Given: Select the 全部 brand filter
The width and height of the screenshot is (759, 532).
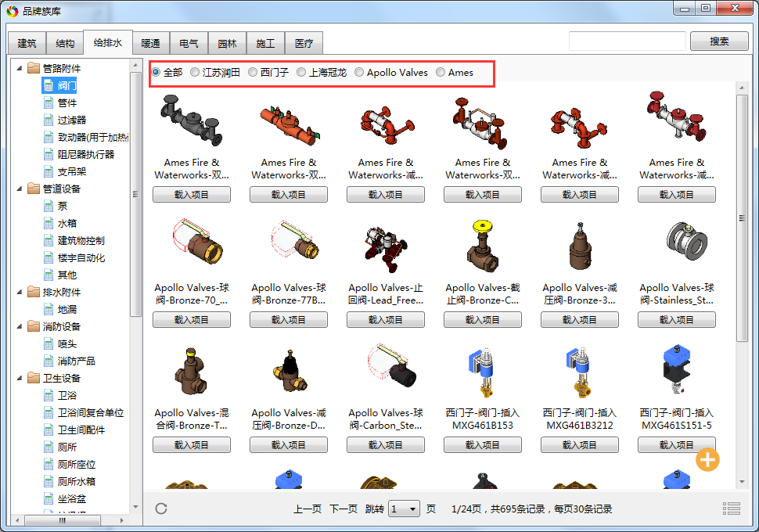Looking at the screenshot, I should pyautogui.click(x=167, y=72).
